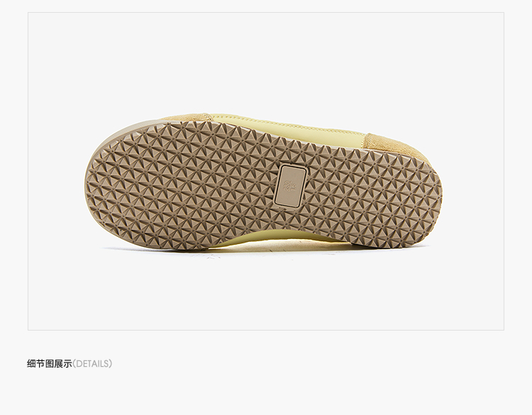Click the shoe outsole product photo
The image size is (532, 415).
point(263,182)
